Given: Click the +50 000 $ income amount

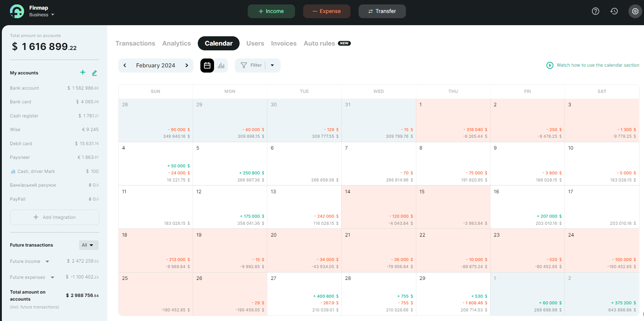Looking at the screenshot, I should click(x=179, y=166).
